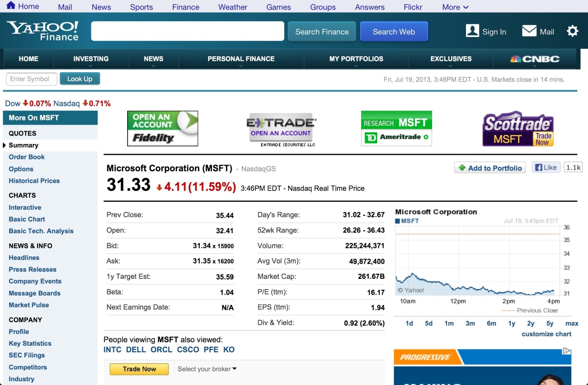Open the ORCL ticker link
Viewport: 588px width, 385px height.
pos(161,350)
